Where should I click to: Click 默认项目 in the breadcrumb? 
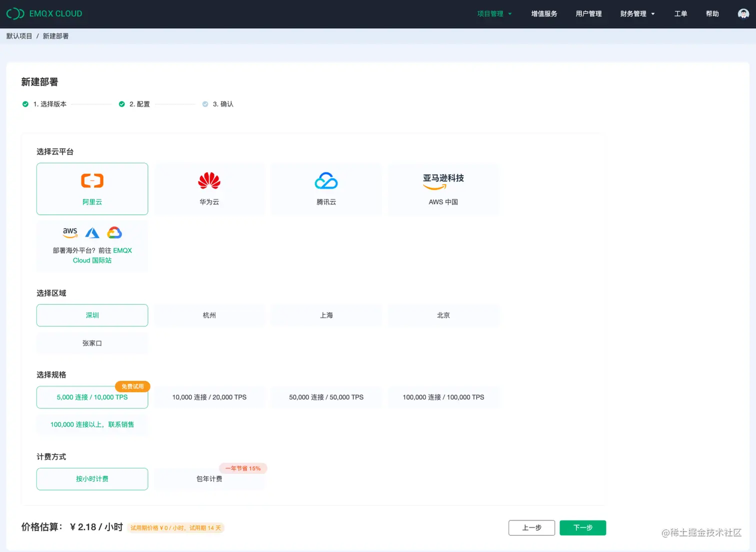[x=18, y=36]
